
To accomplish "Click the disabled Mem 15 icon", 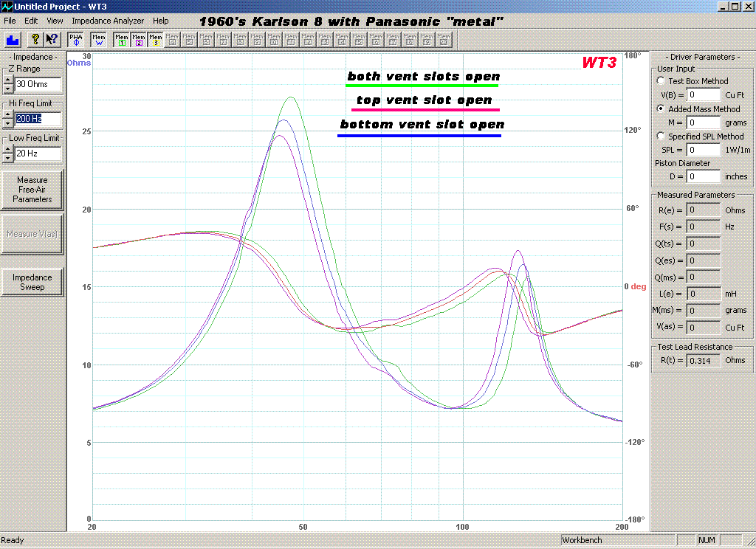I will (x=359, y=40).
